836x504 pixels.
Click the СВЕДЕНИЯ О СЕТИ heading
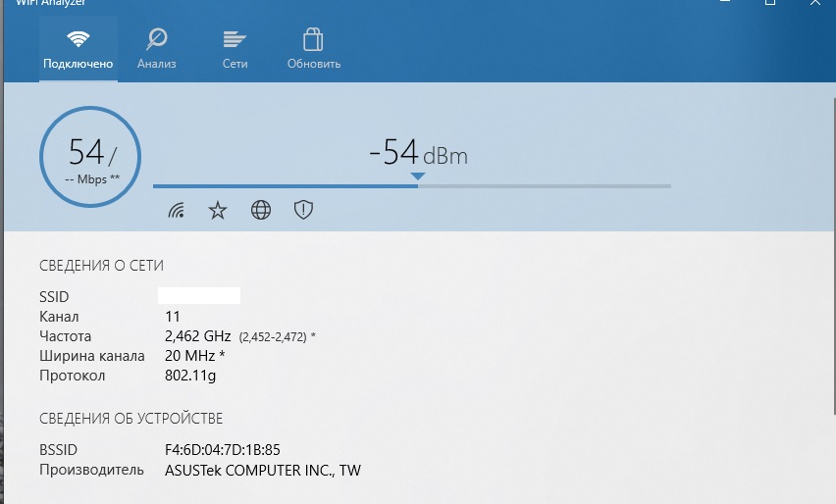pos(101,266)
